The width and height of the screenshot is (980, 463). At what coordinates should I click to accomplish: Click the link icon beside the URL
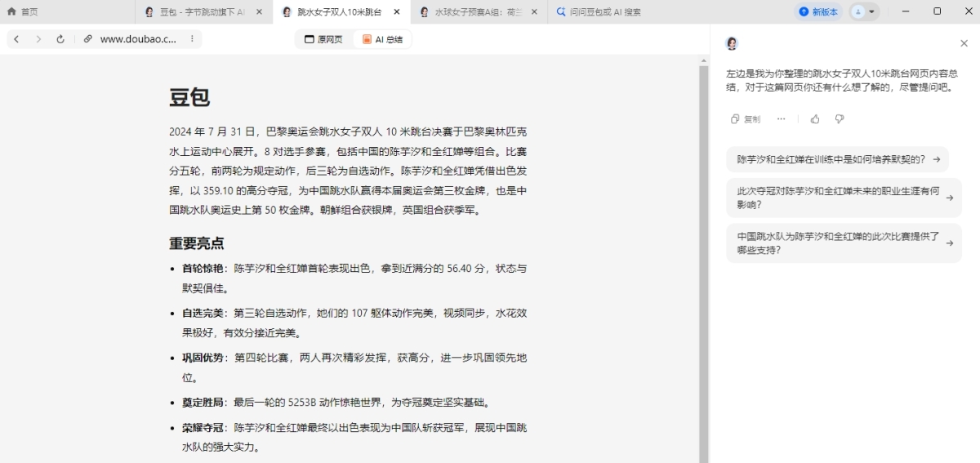87,38
